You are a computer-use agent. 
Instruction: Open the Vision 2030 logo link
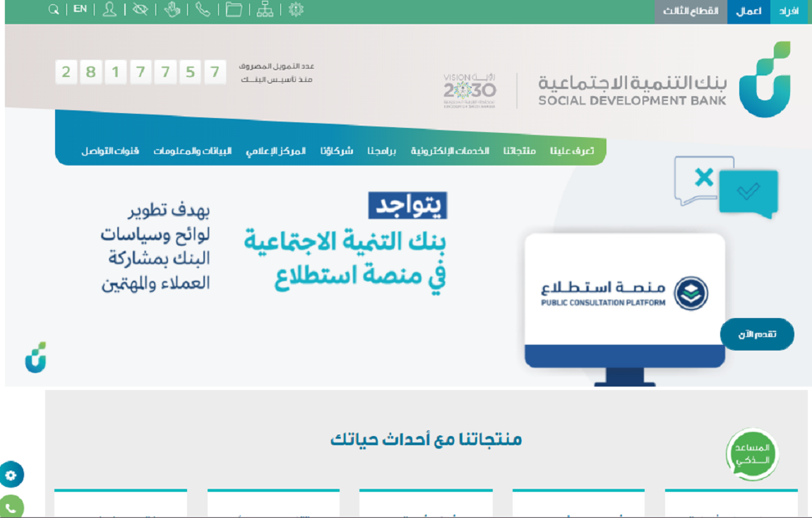pyautogui.click(x=470, y=90)
